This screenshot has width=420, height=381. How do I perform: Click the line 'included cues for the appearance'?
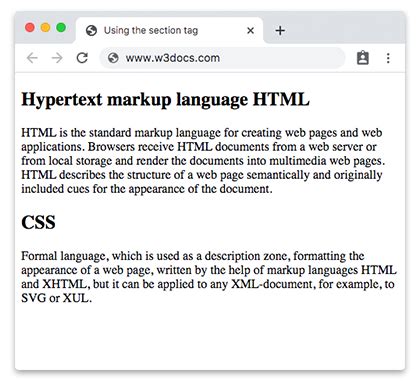147,189
